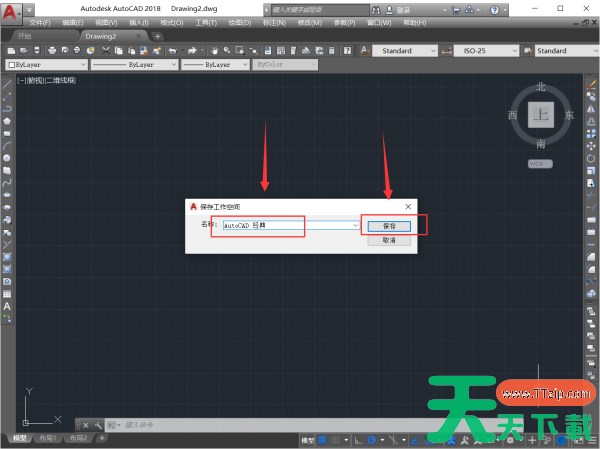
Task: Open the ByLayer color dropdown
Action: pyautogui.click(x=45, y=64)
